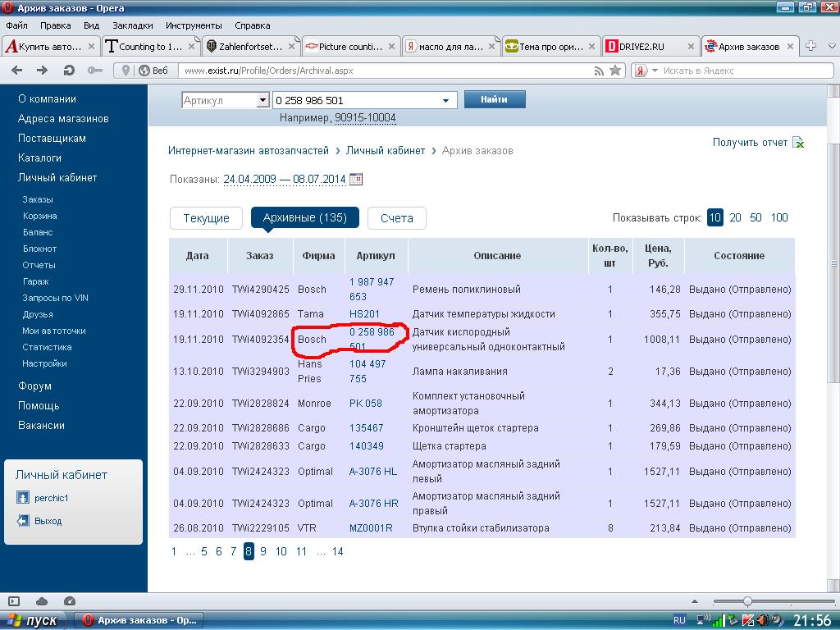Click the Получить отчет link

tap(750, 142)
